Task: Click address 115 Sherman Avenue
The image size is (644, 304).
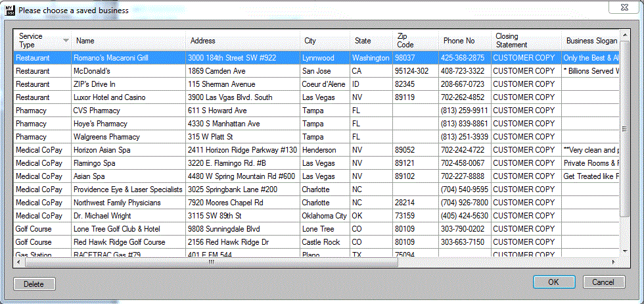Action: pos(242,84)
